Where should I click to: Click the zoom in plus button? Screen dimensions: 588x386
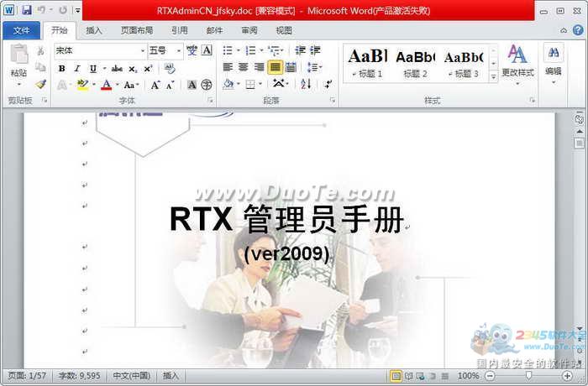567,376
